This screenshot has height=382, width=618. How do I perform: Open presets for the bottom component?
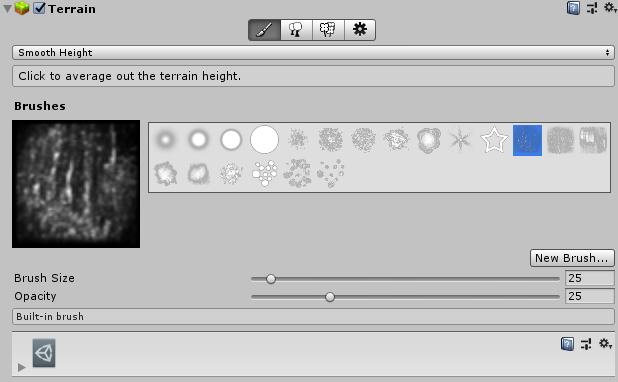click(586, 344)
